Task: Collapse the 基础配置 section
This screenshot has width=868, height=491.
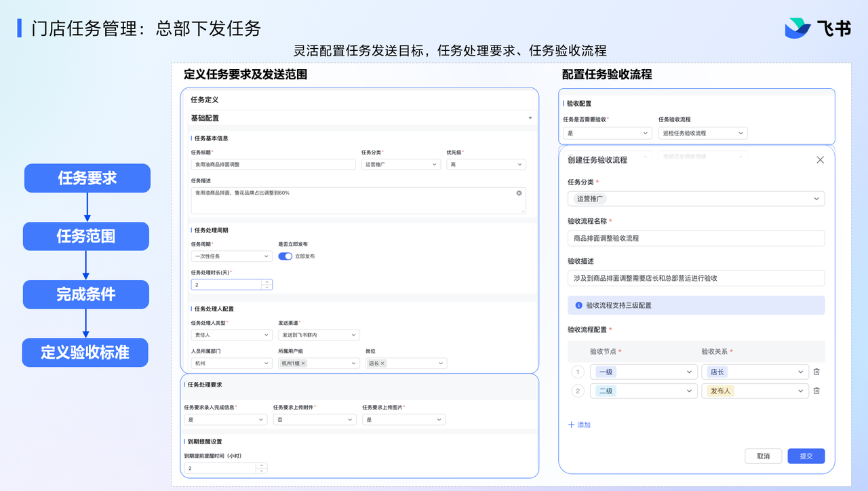Action: [530, 118]
